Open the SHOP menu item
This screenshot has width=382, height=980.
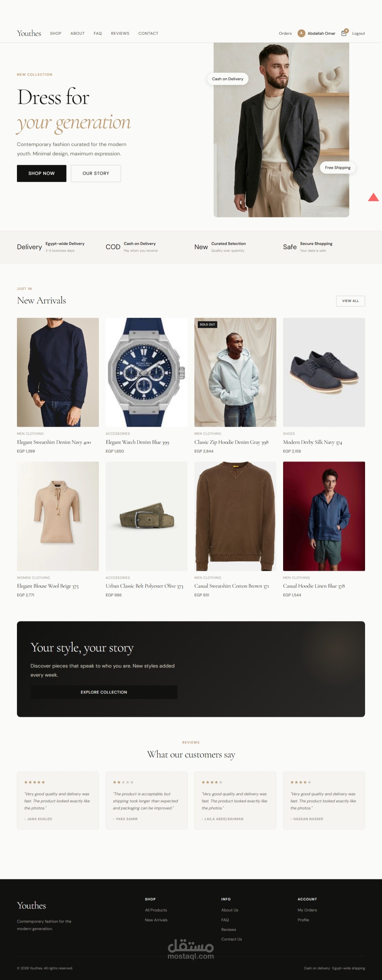[x=55, y=34]
